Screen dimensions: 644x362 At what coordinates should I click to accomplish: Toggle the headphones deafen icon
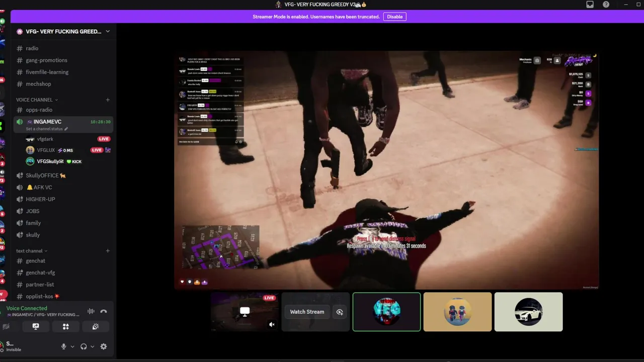tap(84, 346)
